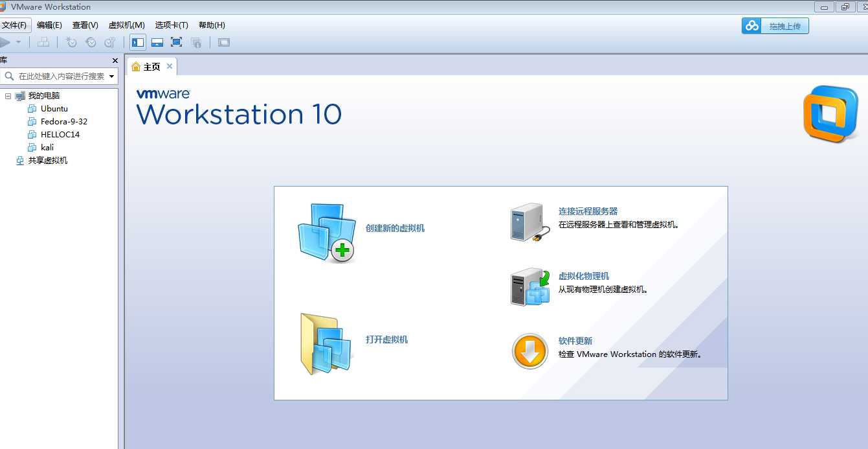The image size is (868, 449).
Task: Select the Ubuntu virtual machine
Action: coord(54,109)
